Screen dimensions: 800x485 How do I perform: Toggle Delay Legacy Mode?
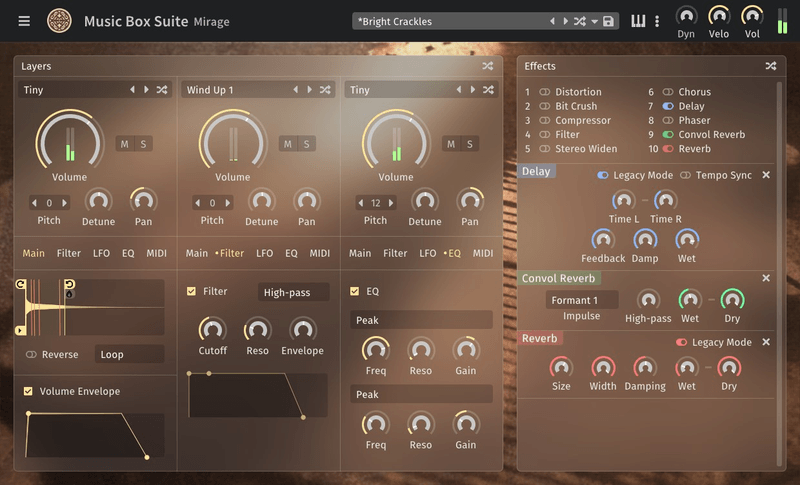coord(603,175)
